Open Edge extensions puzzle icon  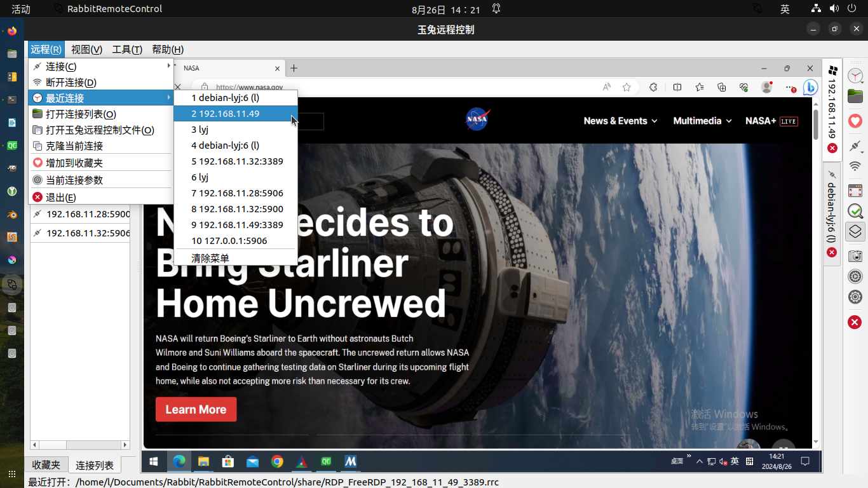click(x=653, y=87)
